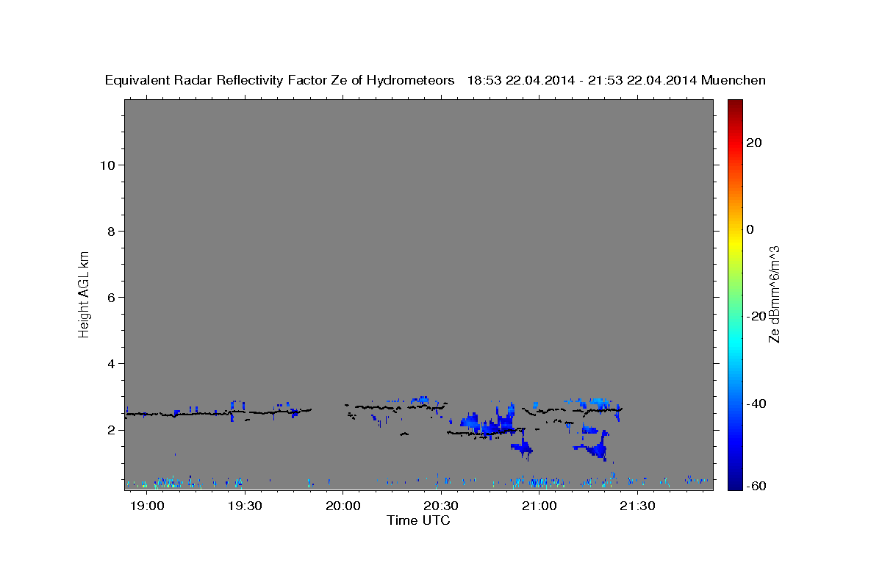Click the 21:30 time tick label
This screenshot has width=882, height=588.
click(x=637, y=507)
